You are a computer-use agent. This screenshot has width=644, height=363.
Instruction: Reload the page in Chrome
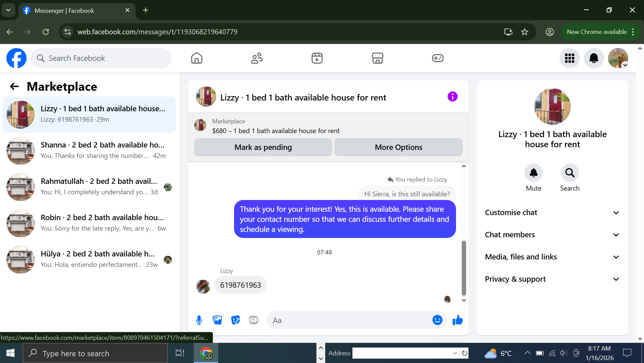point(46,32)
